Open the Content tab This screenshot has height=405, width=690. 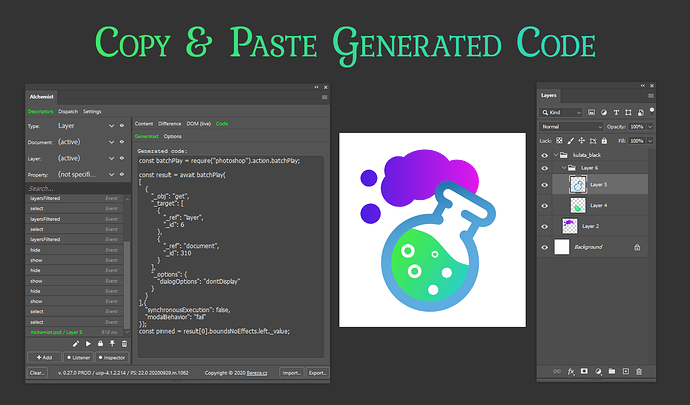tap(144, 124)
